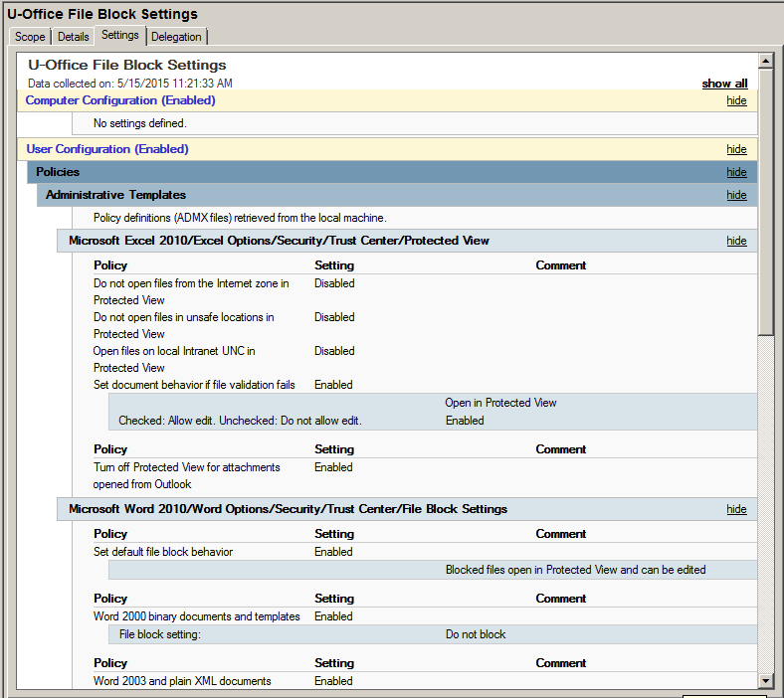Click the scrollbar down arrow
This screenshot has width=784, height=698.
[766, 680]
